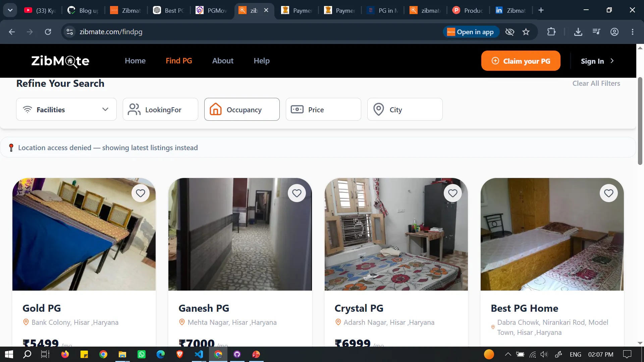Click the Open in app button
The image size is (644, 362).
[x=471, y=32]
